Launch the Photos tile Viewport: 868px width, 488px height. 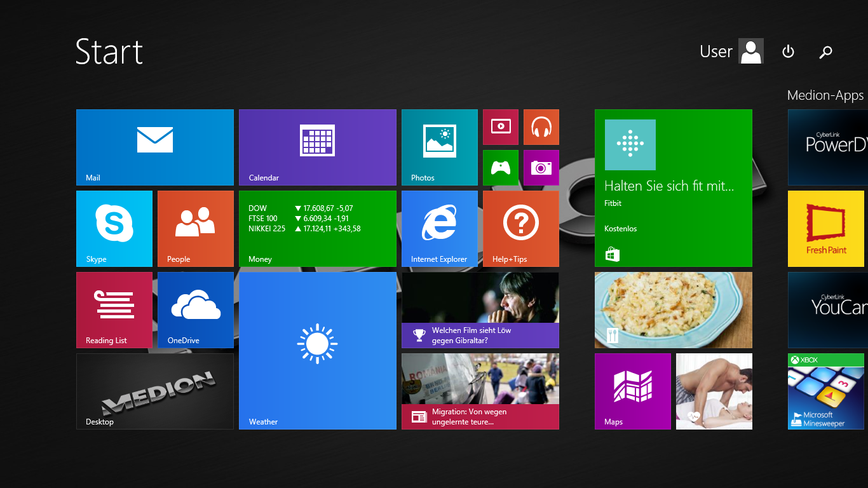(x=440, y=147)
